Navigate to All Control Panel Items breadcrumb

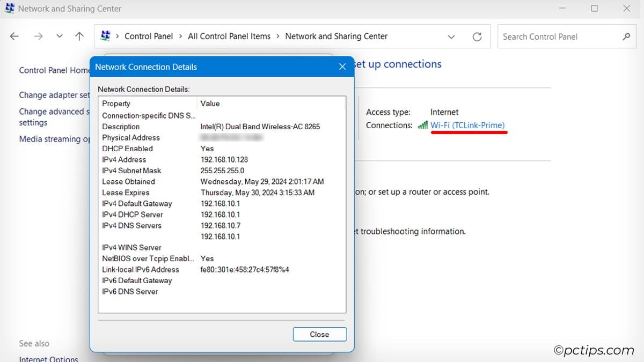(229, 36)
